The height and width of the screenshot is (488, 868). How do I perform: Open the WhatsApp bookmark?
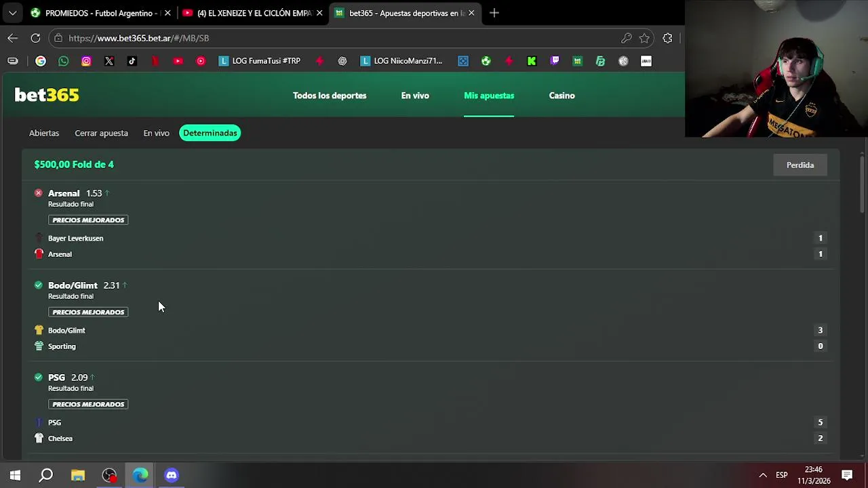pyautogui.click(x=64, y=61)
